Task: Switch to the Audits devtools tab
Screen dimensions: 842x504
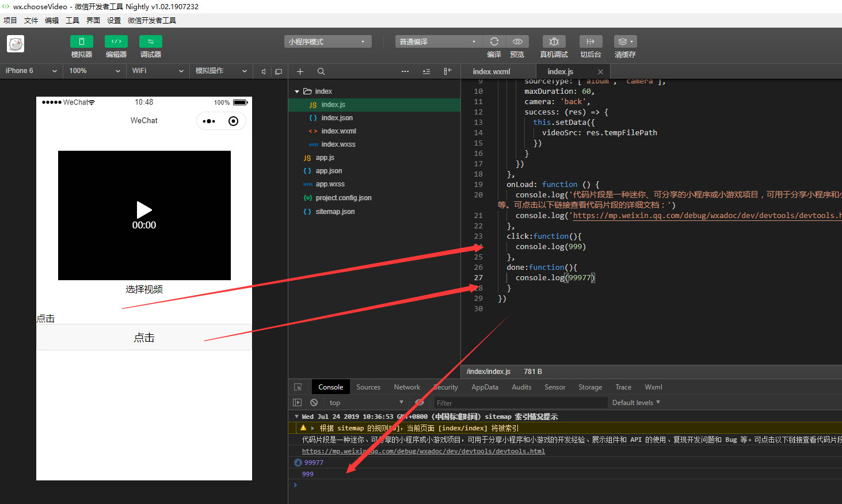Action: (521, 387)
